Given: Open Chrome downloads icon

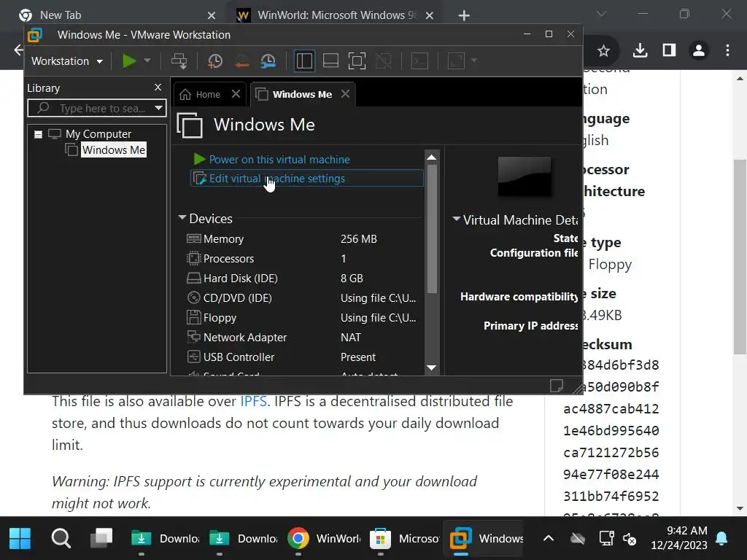Looking at the screenshot, I should [640, 50].
